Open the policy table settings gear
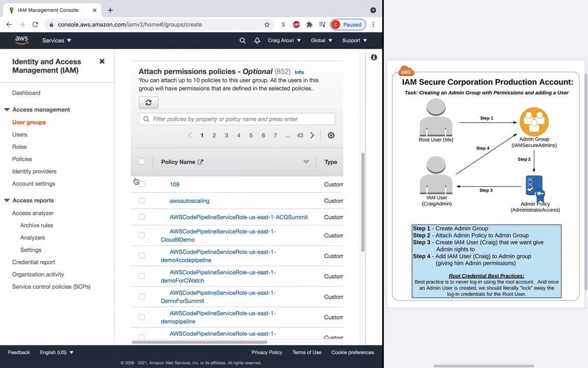588x368 pixels. coord(331,135)
